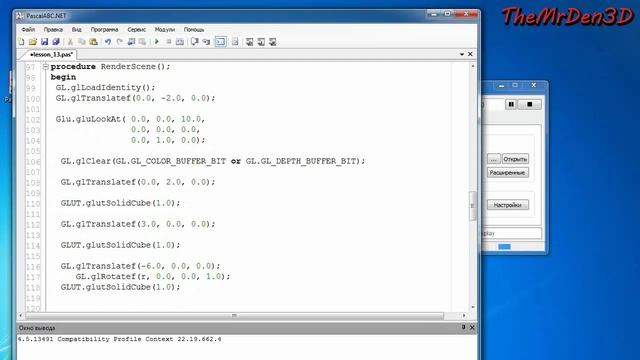
Task: Click 'Glu.gluLookAt(' on line 102
Action: pyautogui.click(x=91, y=119)
